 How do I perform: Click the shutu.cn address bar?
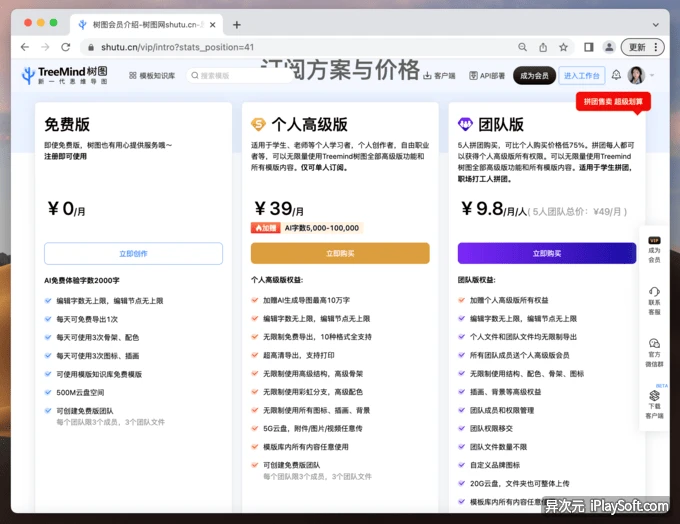point(177,47)
